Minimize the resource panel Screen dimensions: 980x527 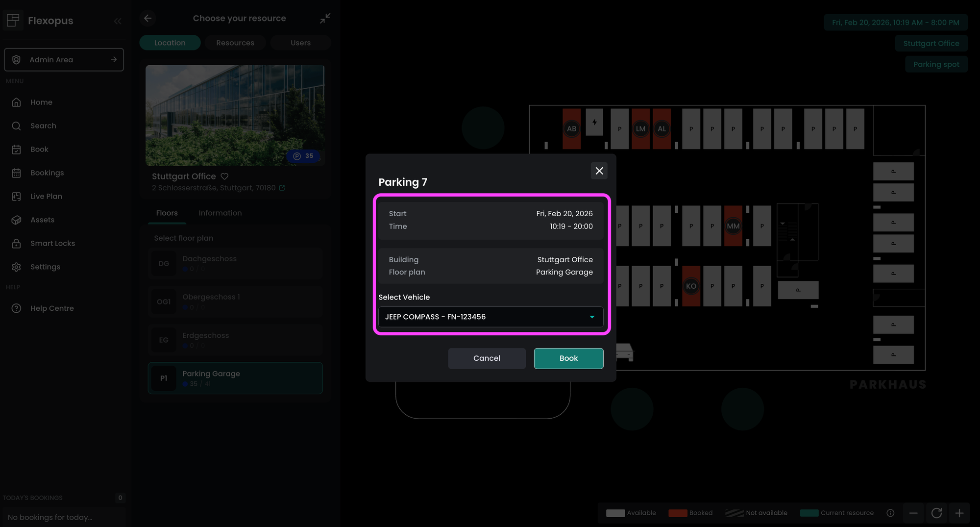click(325, 18)
